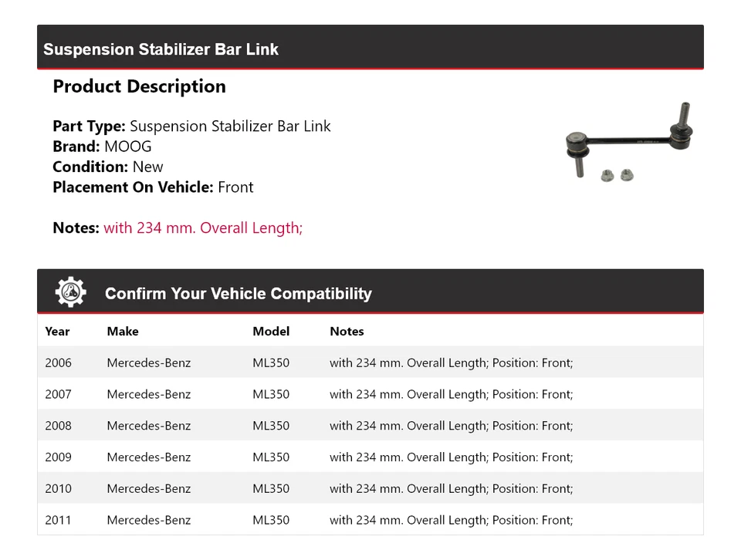The image size is (741, 560).
Task: Click the Make column header
Action: coord(123,331)
